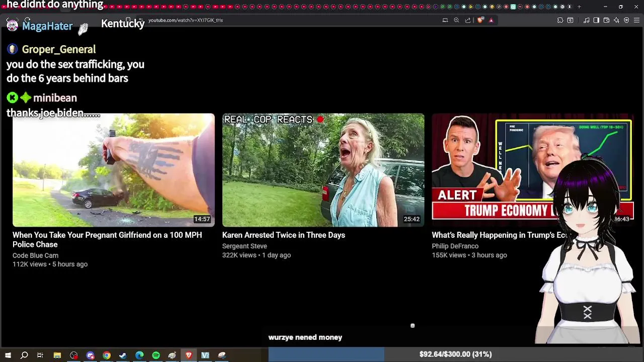Open File Explorer from the taskbar
Viewport: 644px width, 362px height.
pyautogui.click(x=57, y=355)
